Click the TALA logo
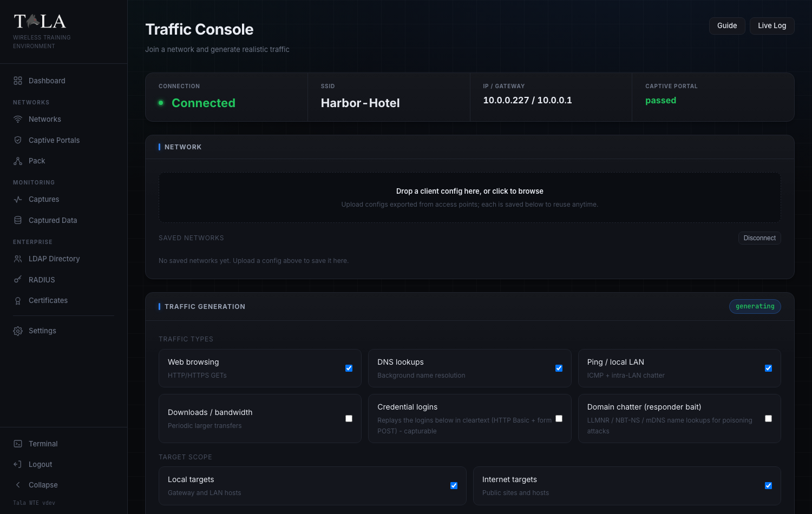The height and width of the screenshot is (514, 812). (x=40, y=21)
